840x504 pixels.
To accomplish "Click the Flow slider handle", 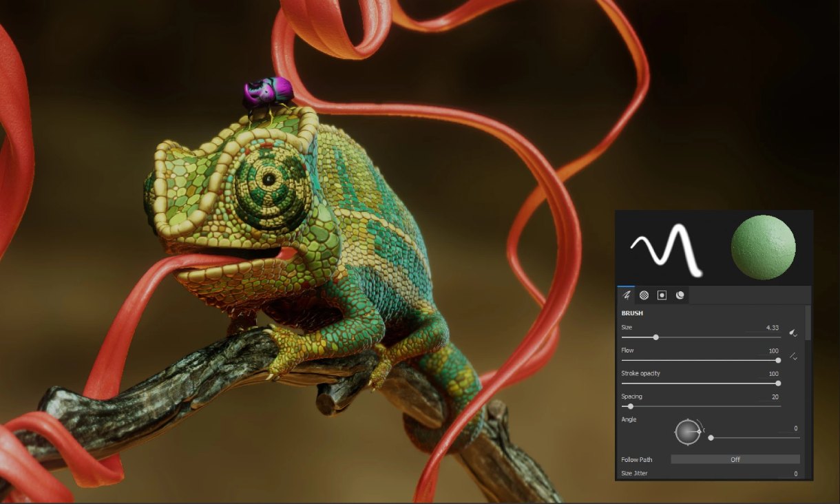I will [778, 360].
